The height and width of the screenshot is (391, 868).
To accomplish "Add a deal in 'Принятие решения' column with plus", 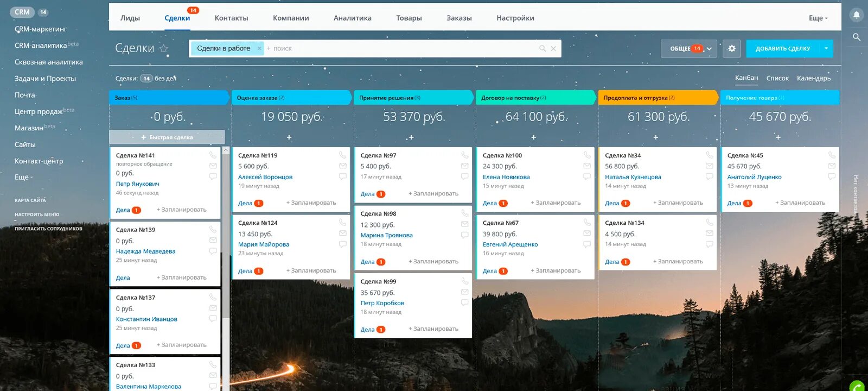I will (x=411, y=137).
